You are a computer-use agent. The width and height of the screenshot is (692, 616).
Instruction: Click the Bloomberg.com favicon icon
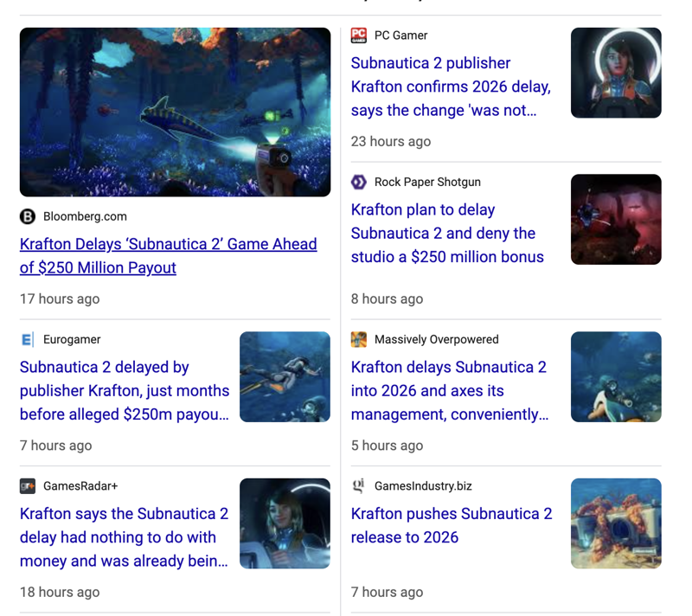click(28, 216)
